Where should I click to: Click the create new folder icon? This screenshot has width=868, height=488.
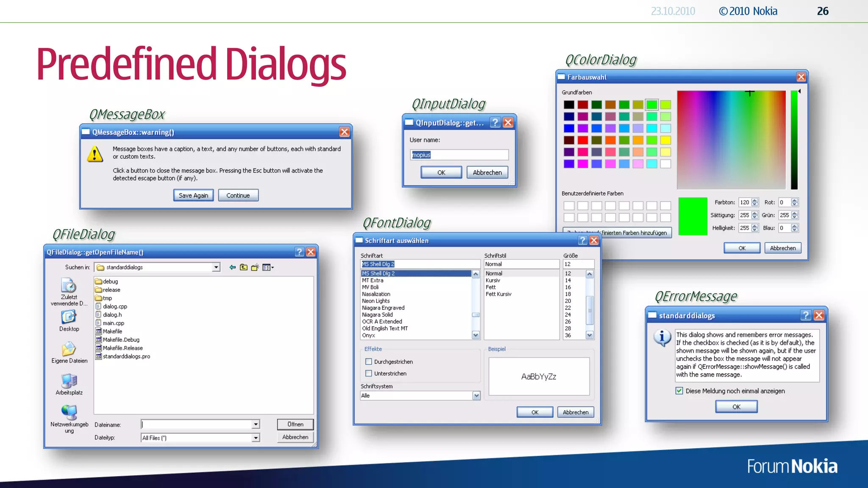click(255, 267)
